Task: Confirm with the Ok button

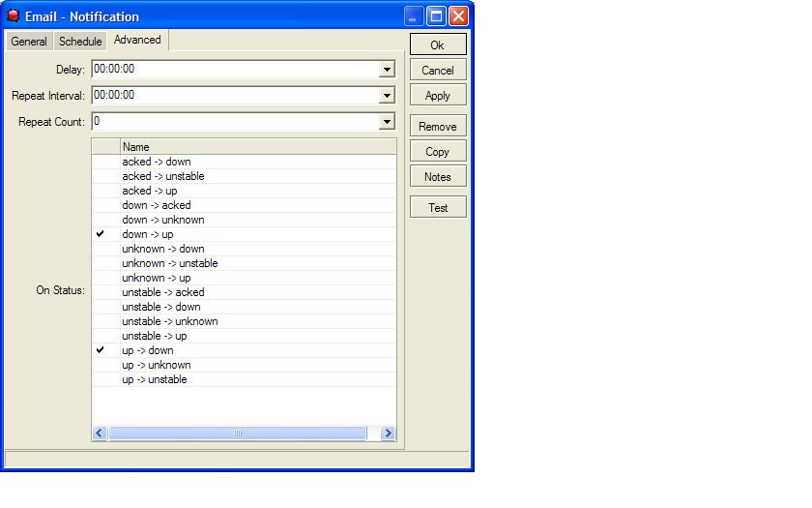Action: (438, 45)
